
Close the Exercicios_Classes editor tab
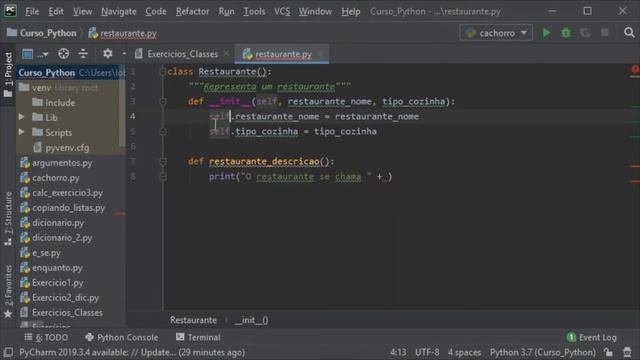(226, 54)
